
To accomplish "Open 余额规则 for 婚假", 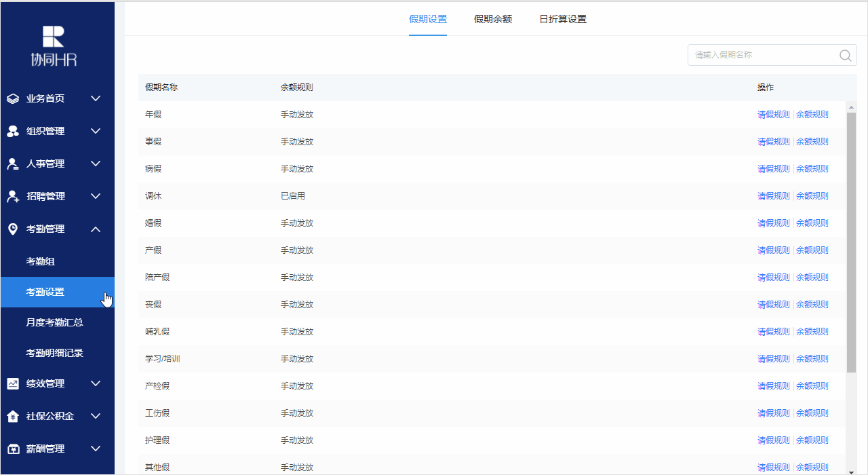I will coord(812,223).
